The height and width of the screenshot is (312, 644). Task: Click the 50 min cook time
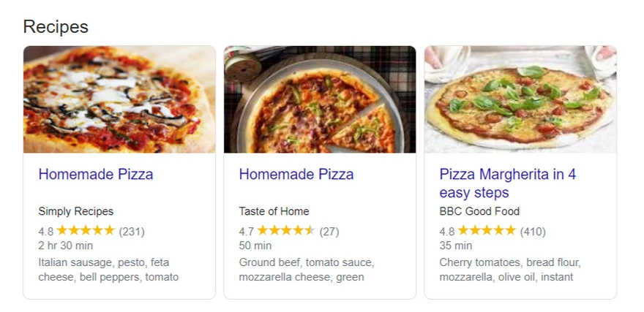[255, 246]
